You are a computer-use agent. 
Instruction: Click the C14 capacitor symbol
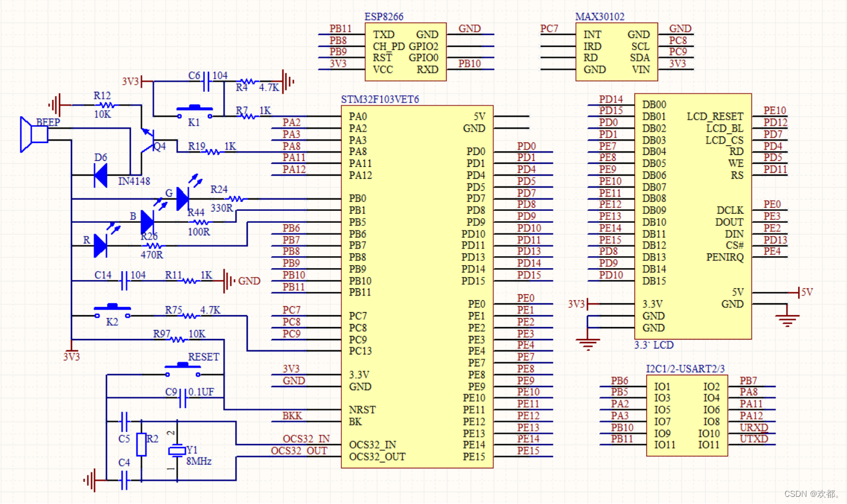click(x=124, y=281)
